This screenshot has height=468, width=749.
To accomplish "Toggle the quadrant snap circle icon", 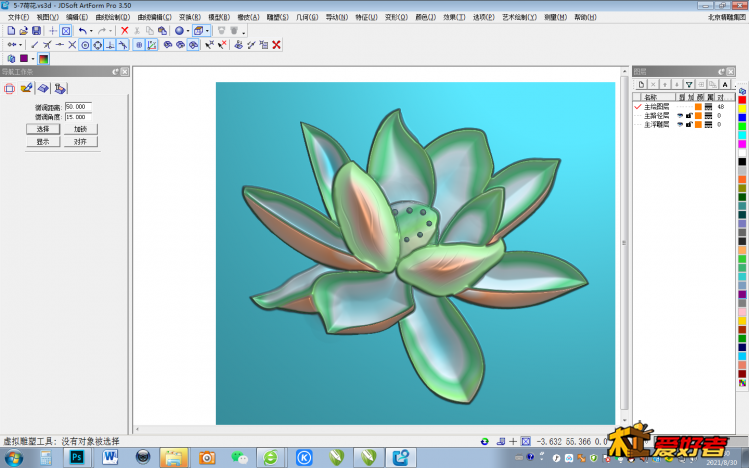I will pyautogui.click(x=97, y=45).
